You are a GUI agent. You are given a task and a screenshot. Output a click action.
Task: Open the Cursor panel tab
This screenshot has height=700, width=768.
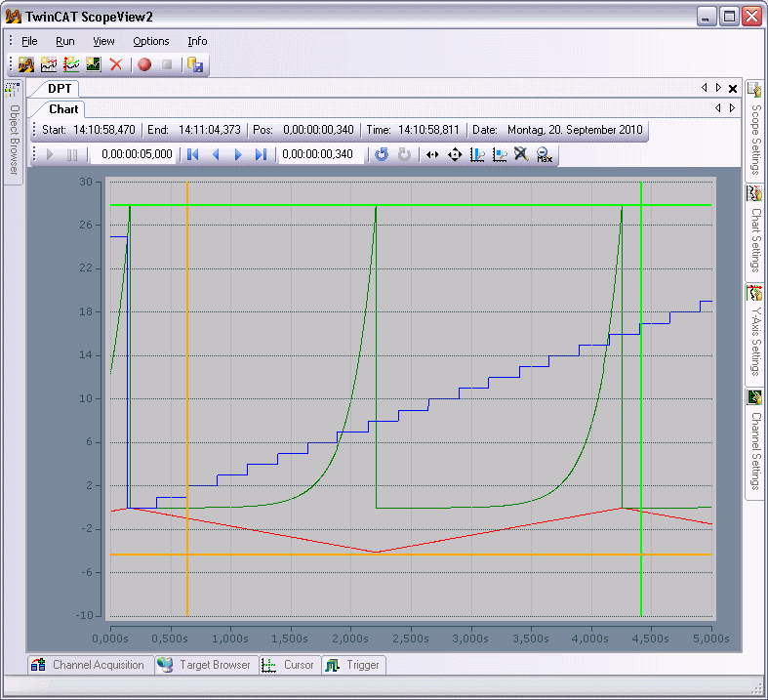(290, 665)
